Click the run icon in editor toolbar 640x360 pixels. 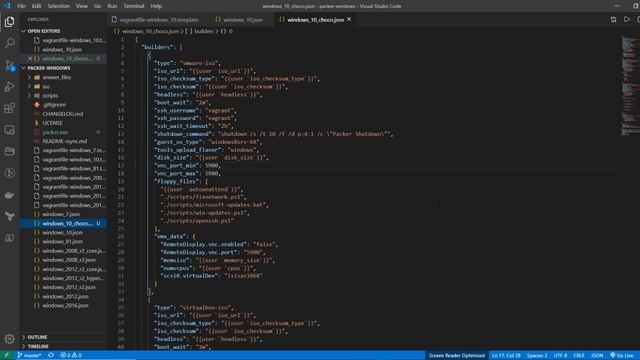tap(627, 20)
